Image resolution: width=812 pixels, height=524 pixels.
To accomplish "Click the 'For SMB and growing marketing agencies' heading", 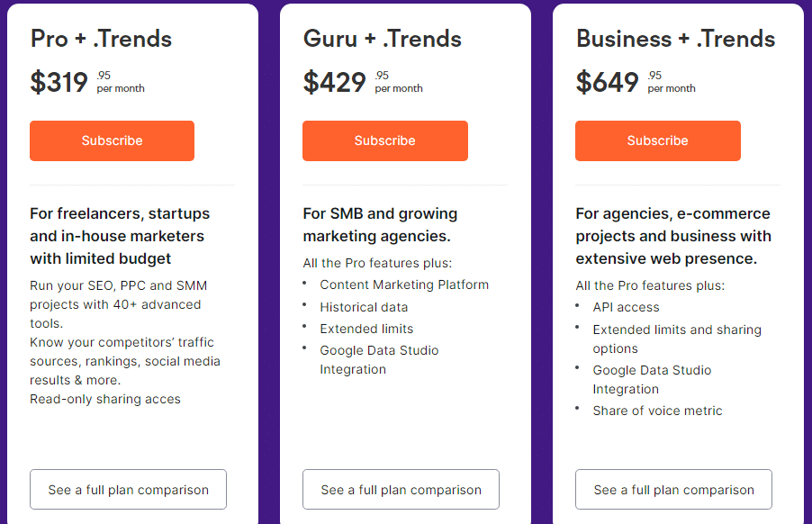I will tap(380, 225).
